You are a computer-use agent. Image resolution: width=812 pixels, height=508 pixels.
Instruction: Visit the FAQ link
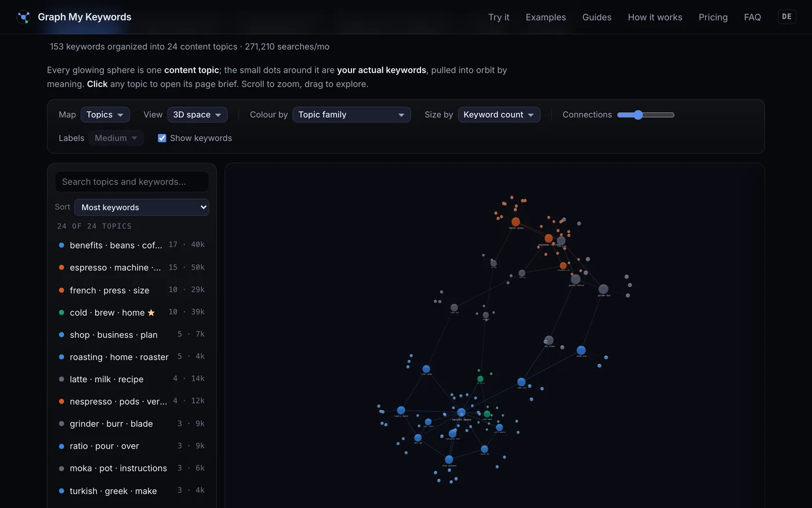(x=752, y=17)
